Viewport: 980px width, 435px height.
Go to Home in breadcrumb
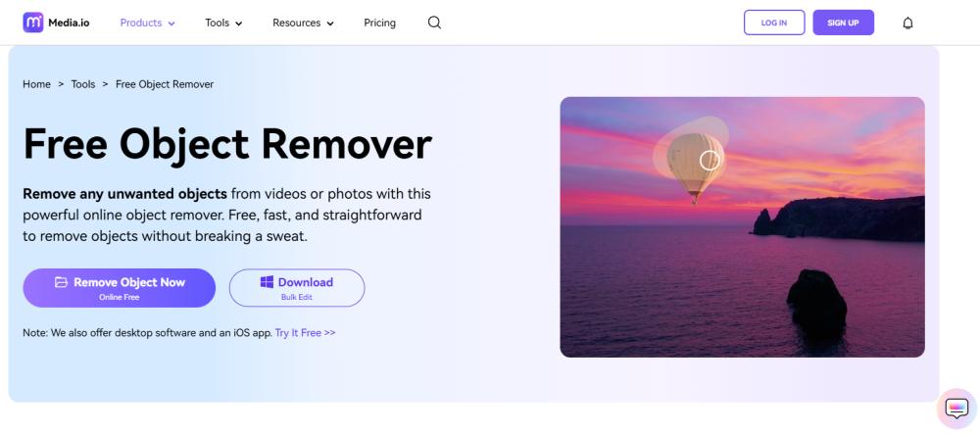[x=37, y=83]
